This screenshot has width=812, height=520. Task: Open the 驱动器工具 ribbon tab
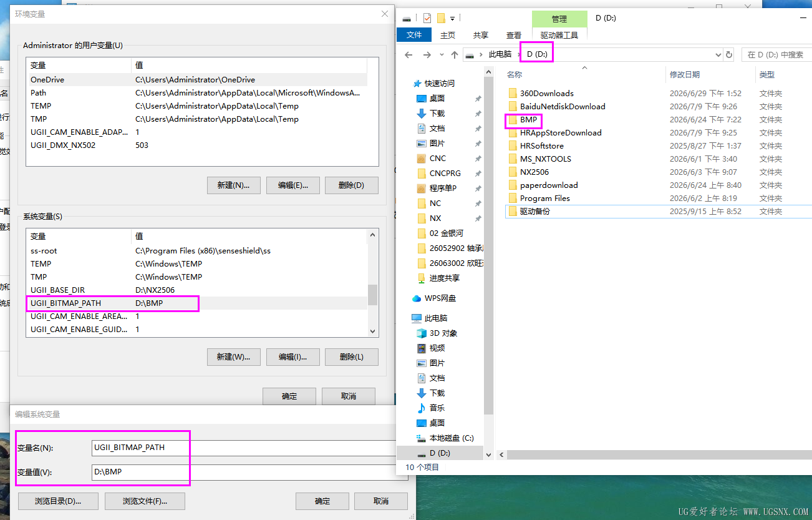point(559,35)
